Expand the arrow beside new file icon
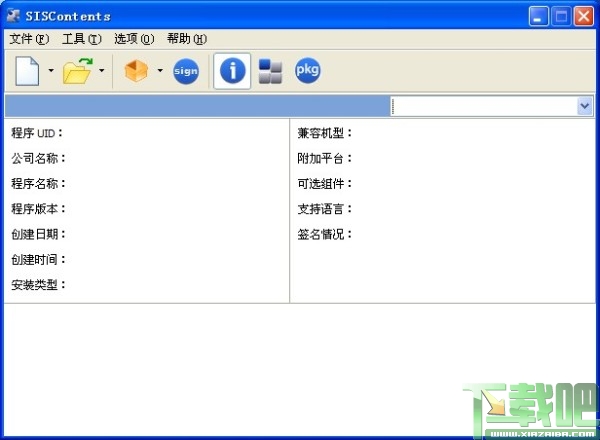Viewport: 600px width, 440px height. tap(51, 70)
